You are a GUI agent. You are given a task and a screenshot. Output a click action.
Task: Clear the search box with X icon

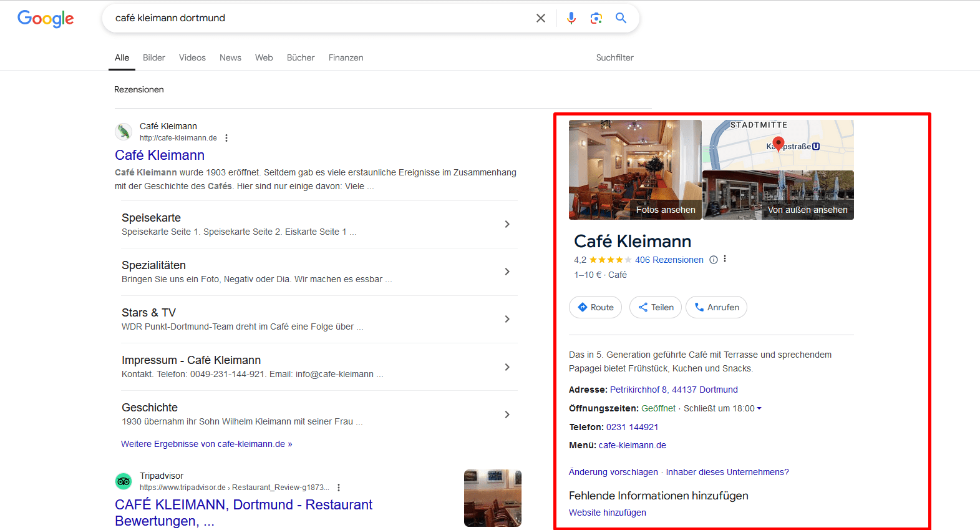541,18
